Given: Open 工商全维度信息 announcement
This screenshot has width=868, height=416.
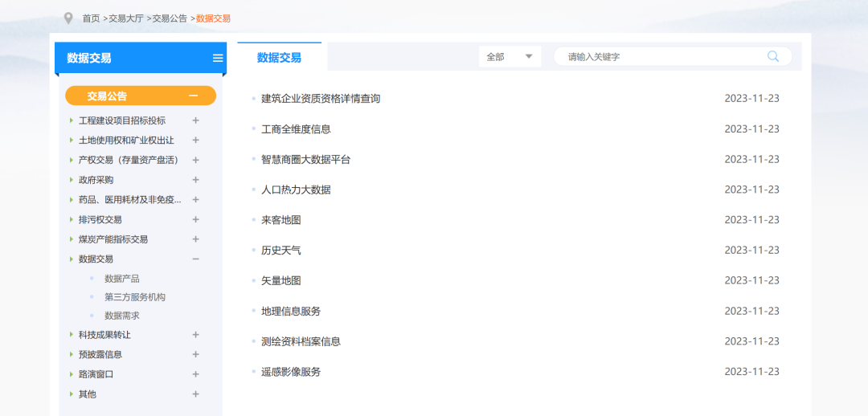Looking at the screenshot, I should (296, 128).
